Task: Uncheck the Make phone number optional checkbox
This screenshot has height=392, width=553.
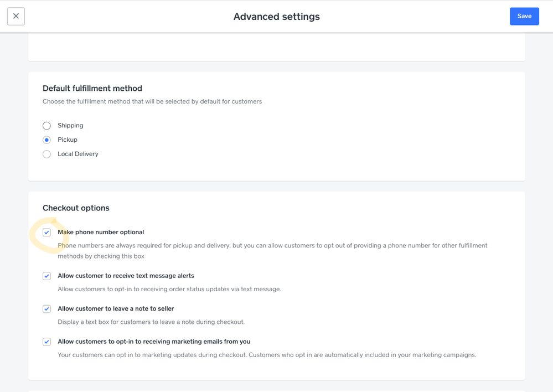Action: 46,233
